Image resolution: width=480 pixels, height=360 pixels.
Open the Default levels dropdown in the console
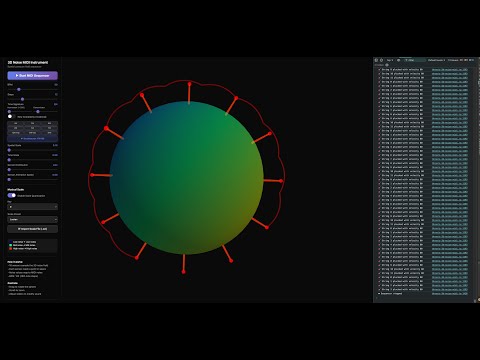click(436, 60)
